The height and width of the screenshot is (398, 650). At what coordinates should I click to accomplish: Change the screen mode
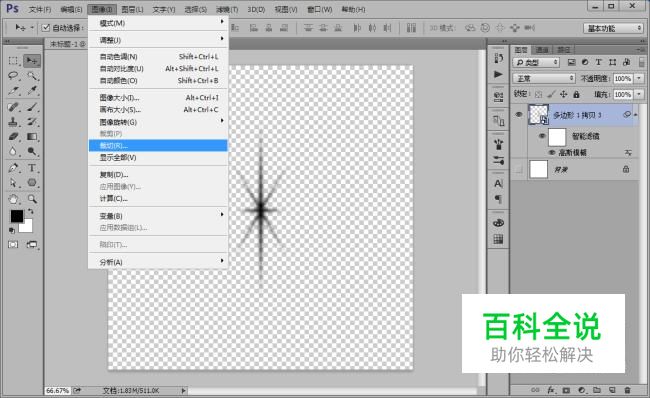coord(32,245)
